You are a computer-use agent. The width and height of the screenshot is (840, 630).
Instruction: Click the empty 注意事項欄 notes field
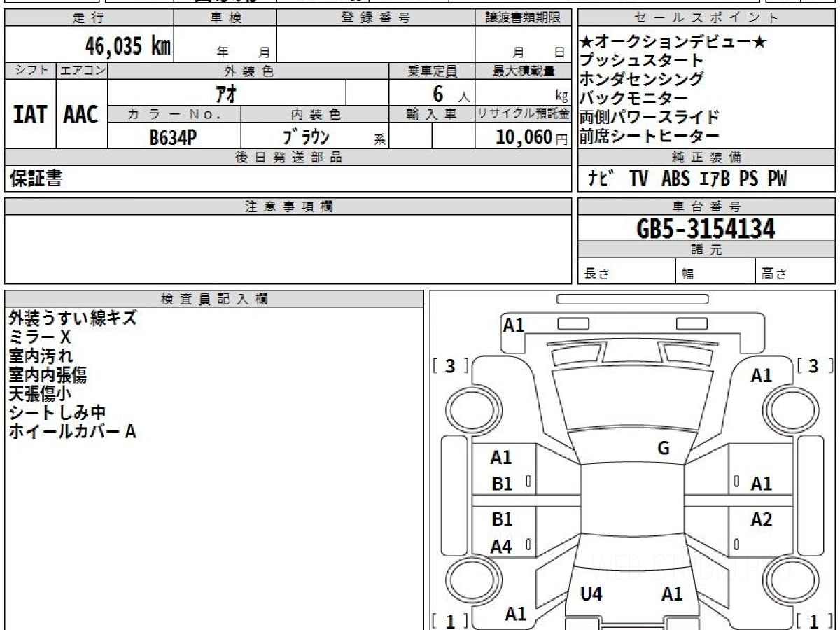pyautogui.click(x=288, y=248)
